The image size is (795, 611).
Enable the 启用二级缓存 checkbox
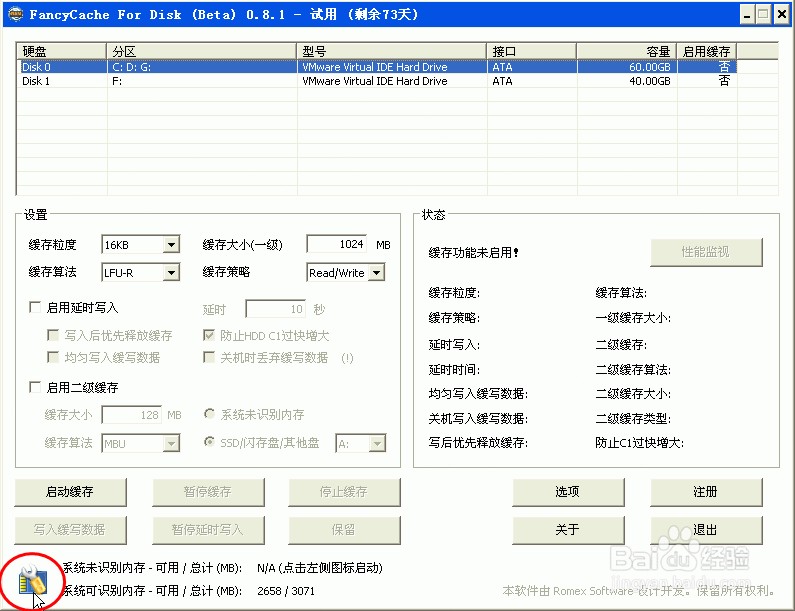pyautogui.click(x=35, y=387)
